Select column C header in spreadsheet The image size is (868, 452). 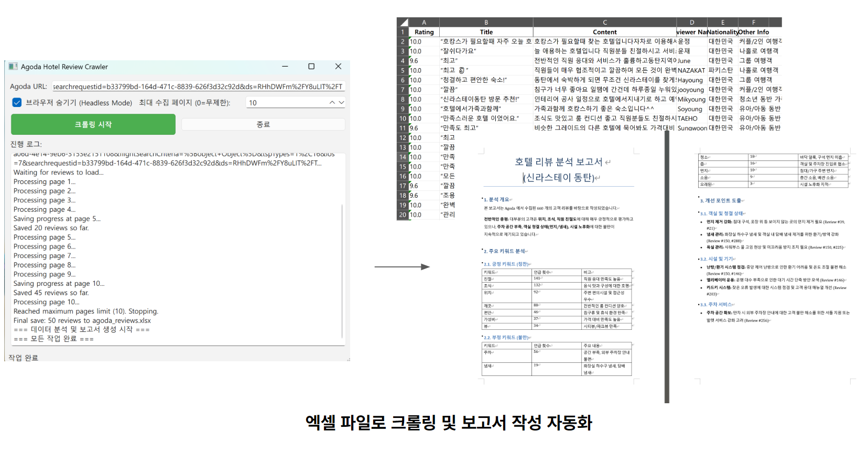pos(604,23)
